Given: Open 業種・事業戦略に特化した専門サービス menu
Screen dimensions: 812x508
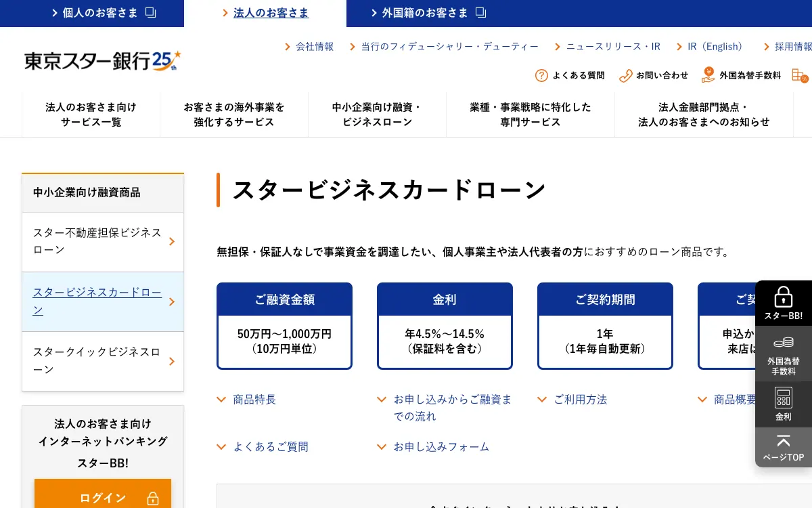Looking at the screenshot, I should click(x=531, y=114).
